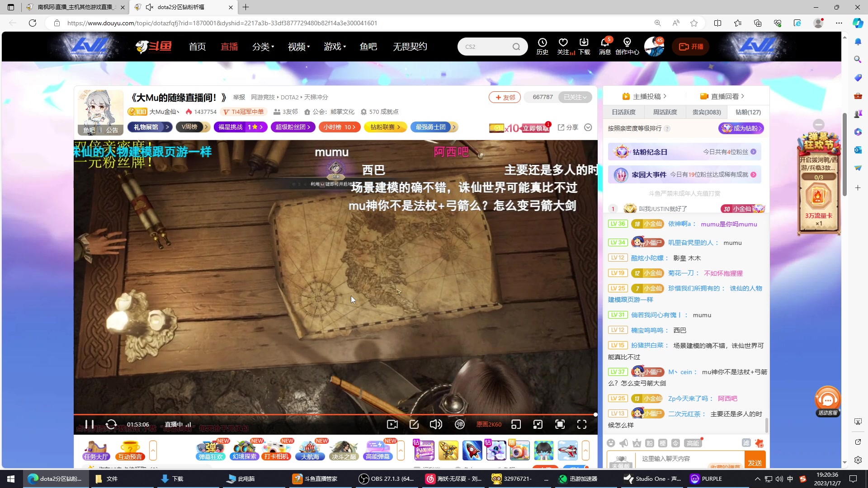Viewport: 868px width, 488px height.
Task: Open the 历史 history icon in header
Action: click(x=542, y=47)
